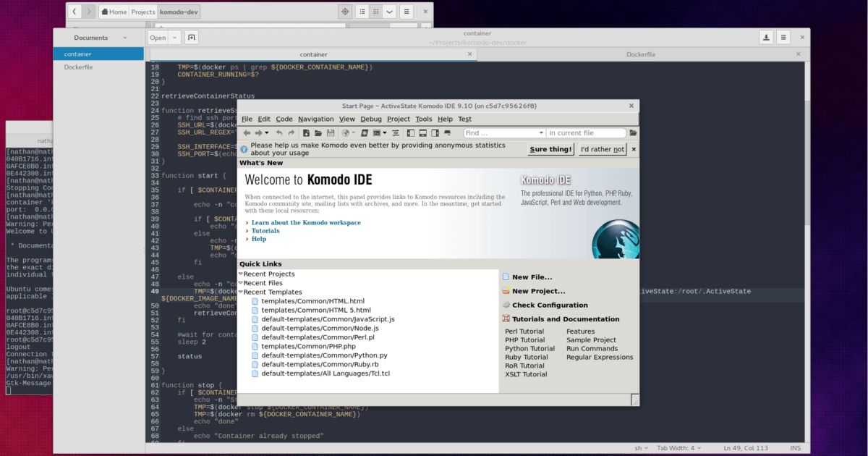Collapse the Recent Files tree section
The image size is (868, 456).
241,283
